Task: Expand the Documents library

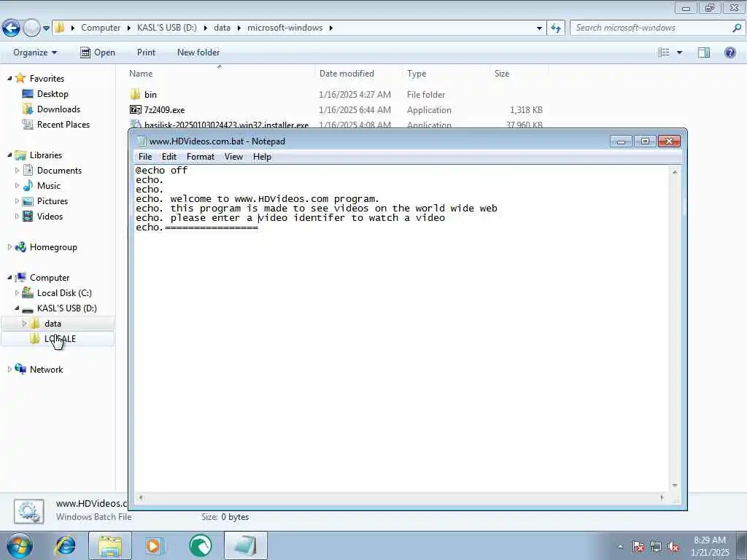Action: tap(18, 170)
